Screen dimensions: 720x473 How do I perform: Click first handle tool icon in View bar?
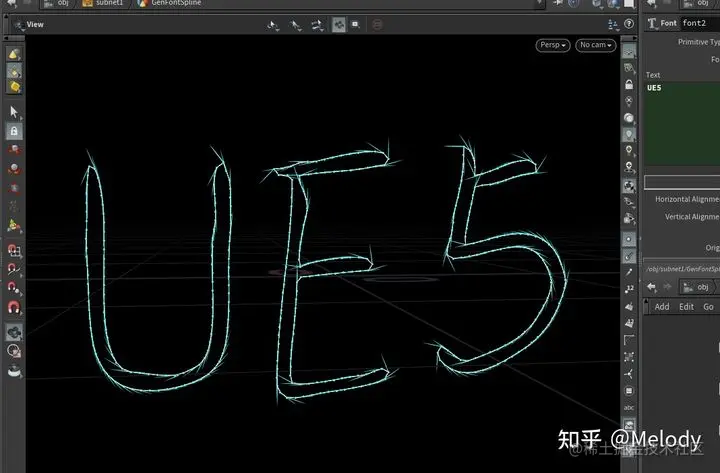(273, 25)
